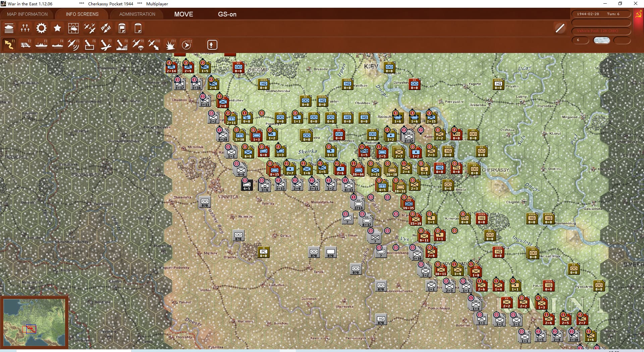Switch to F3 naval transport mode
Screen dimensions: 644x352
(x=41, y=45)
